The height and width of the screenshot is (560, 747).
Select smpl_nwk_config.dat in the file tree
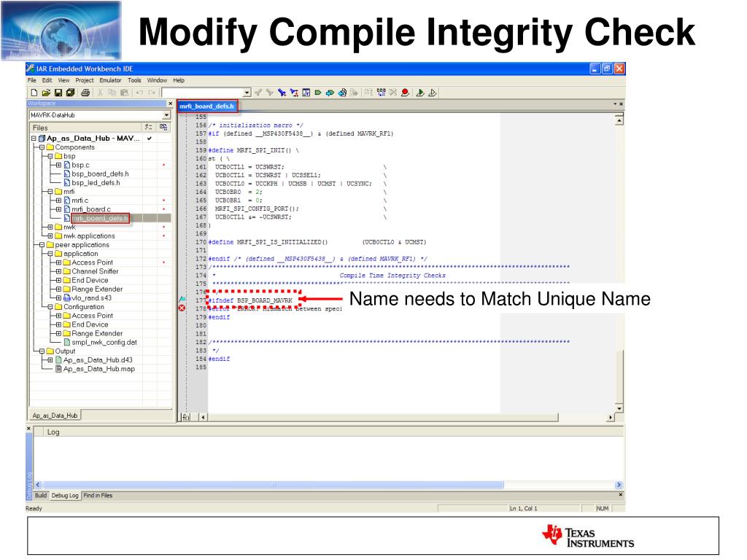tap(104, 343)
